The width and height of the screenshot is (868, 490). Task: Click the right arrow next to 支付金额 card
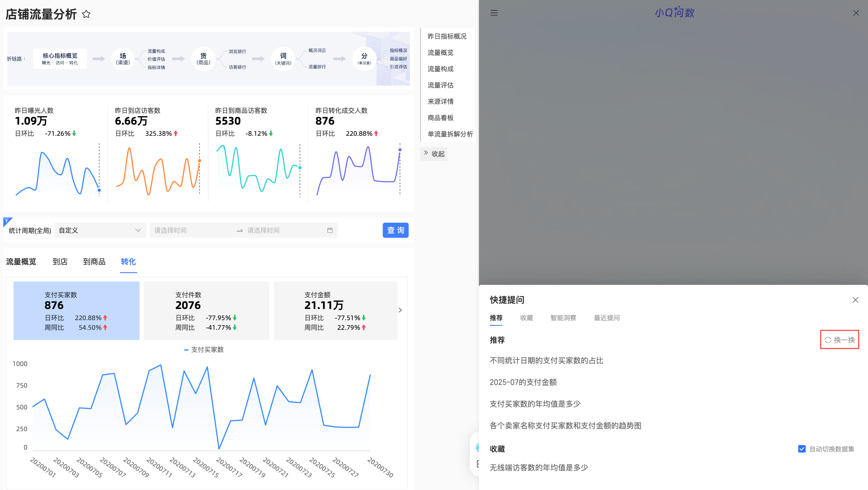pos(400,310)
